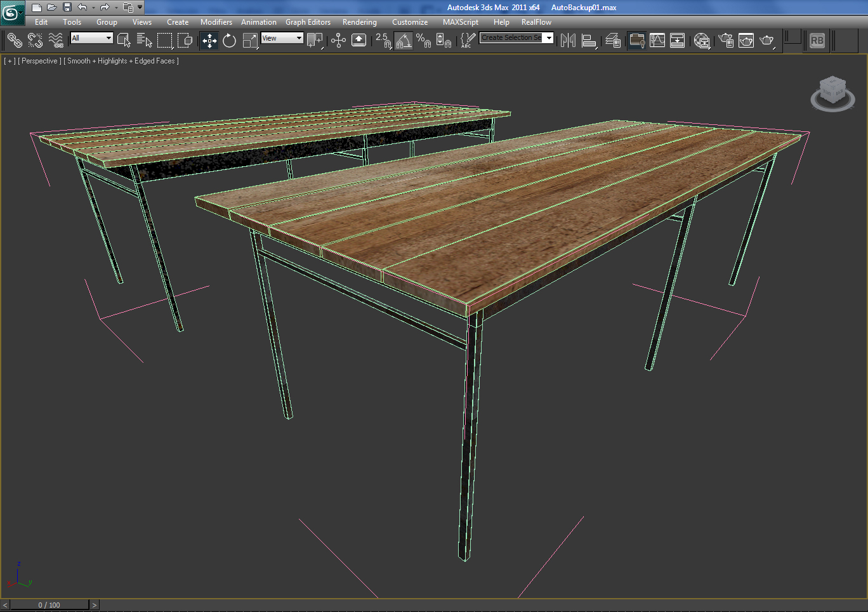Open the Curve Editor
Image resolution: width=868 pixels, height=612 pixels.
(x=657, y=41)
